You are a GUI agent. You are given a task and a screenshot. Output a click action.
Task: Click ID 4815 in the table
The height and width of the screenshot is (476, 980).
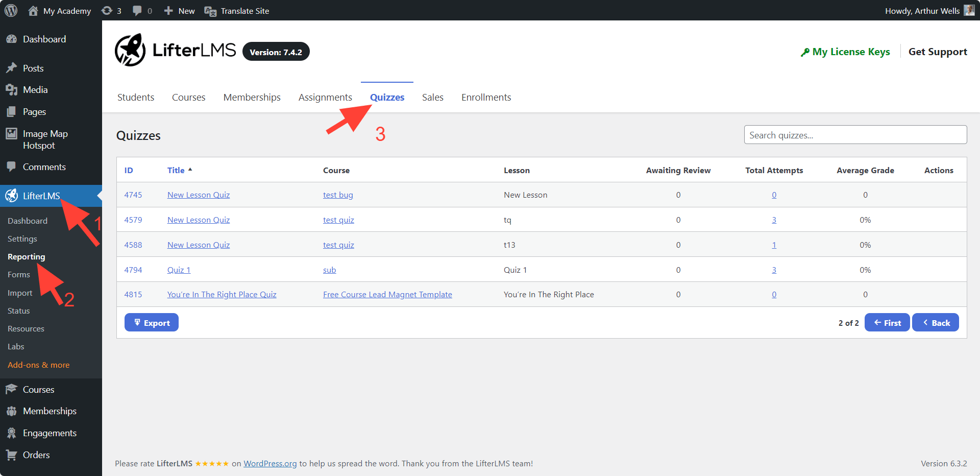point(133,294)
